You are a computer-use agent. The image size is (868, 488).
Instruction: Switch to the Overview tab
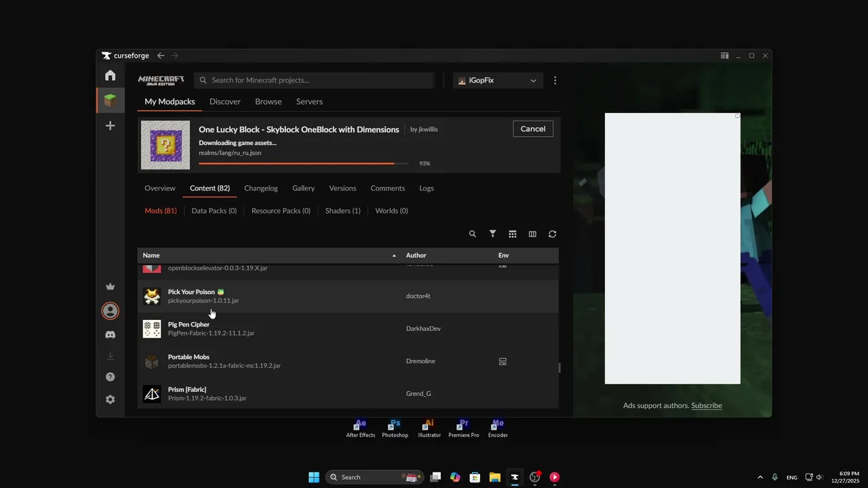pos(160,188)
